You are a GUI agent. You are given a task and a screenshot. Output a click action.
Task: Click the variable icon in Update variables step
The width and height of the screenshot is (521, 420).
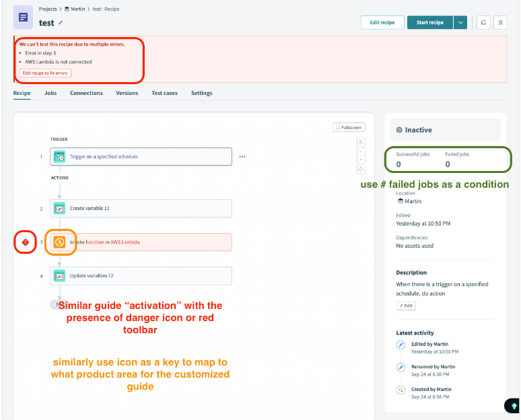pos(59,276)
